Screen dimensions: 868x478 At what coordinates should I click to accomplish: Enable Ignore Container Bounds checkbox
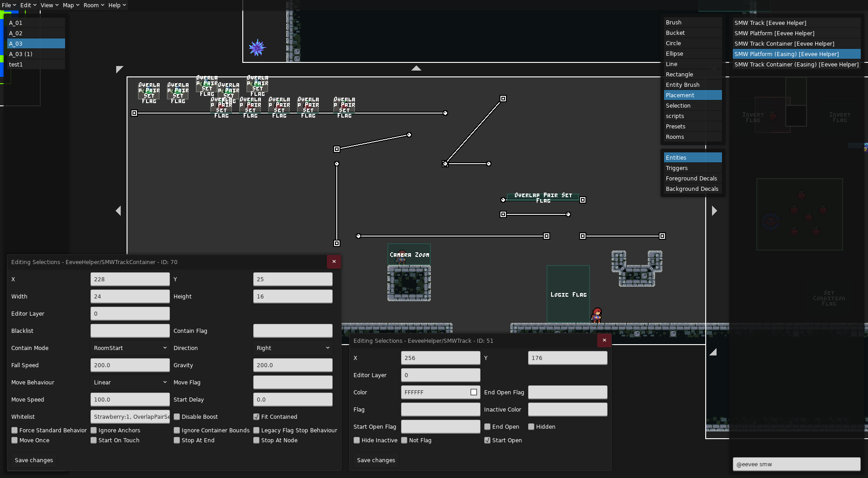[x=177, y=431]
